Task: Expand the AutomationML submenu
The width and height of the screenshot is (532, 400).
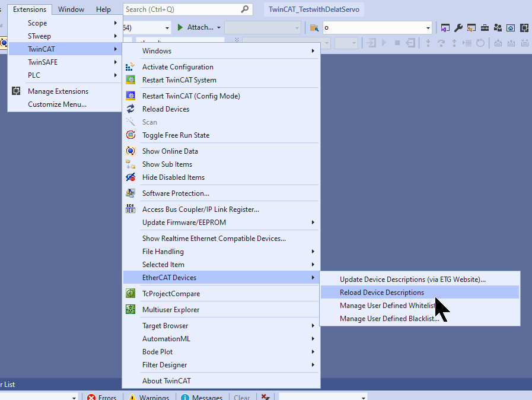Action: tap(221, 338)
